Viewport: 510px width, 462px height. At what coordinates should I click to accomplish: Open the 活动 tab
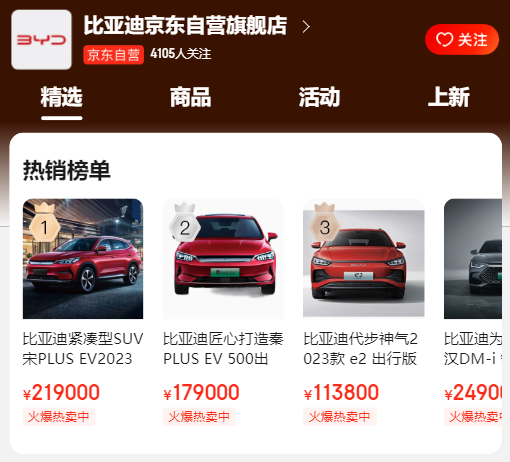(x=319, y=97)
